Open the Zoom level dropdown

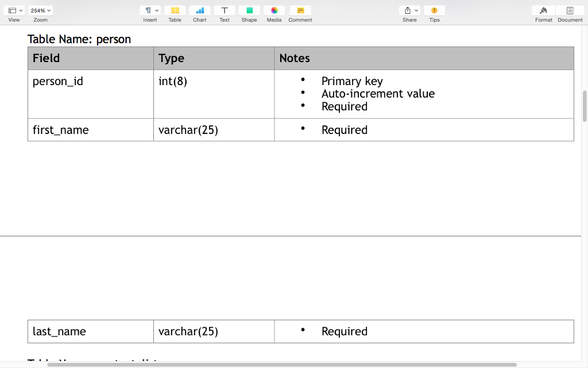click(x=40, y=10)
